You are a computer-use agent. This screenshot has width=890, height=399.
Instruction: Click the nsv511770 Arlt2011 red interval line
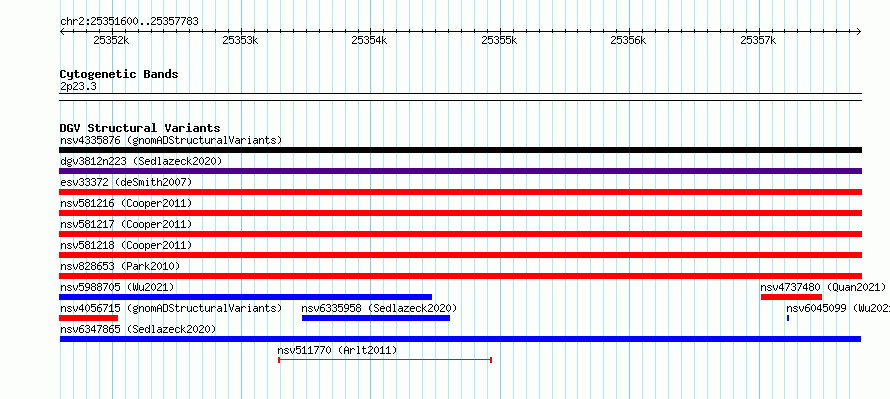pos(385,360)
